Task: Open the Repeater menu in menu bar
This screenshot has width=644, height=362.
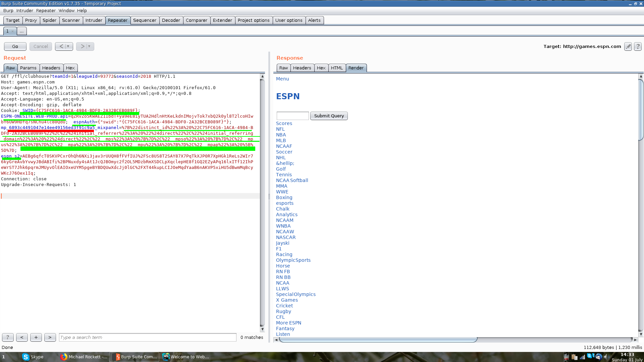Action: [x=46, y=10]
